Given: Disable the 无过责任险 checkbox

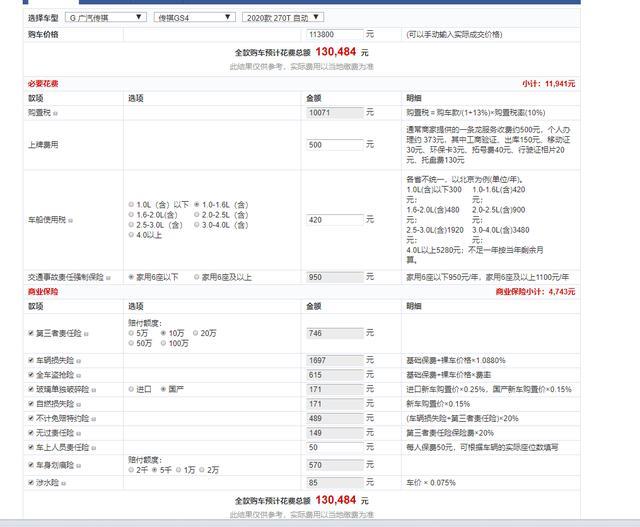Looking at the screenshot, I should click(x=31, y=433).
